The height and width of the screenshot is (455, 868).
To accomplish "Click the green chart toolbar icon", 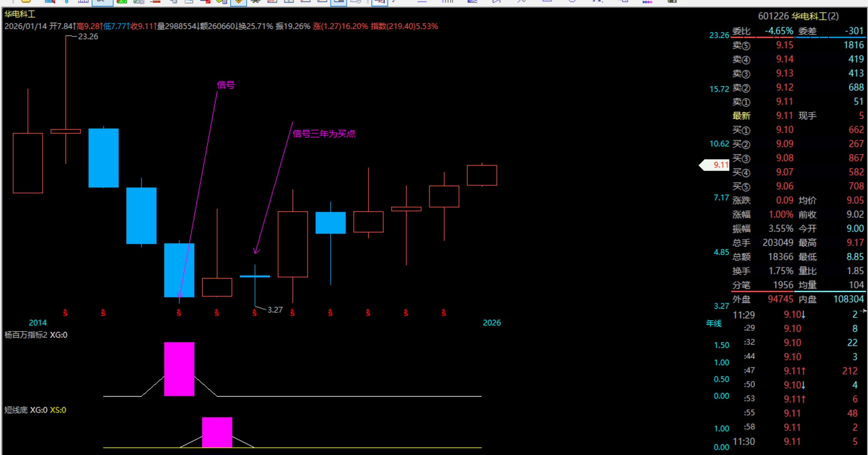I will 122,2.
